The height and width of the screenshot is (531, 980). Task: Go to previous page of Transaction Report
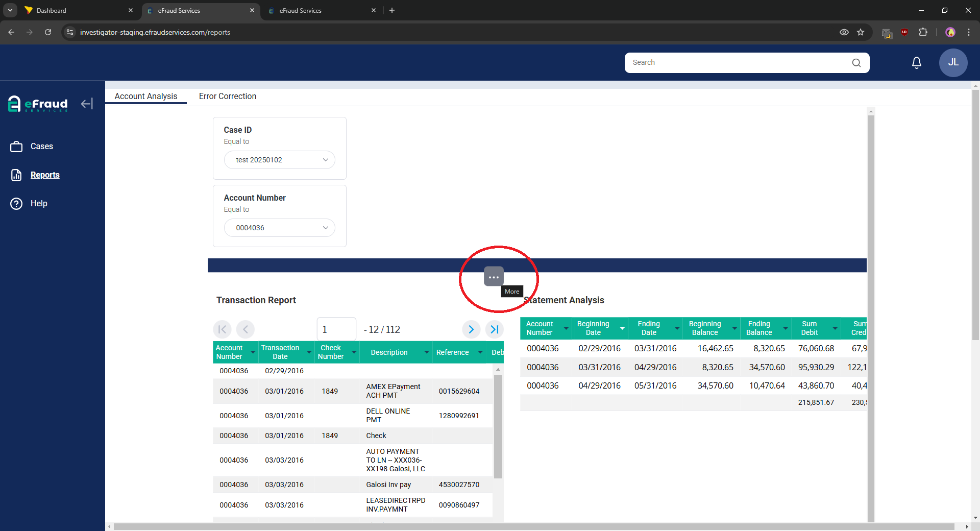pos(246,329)
